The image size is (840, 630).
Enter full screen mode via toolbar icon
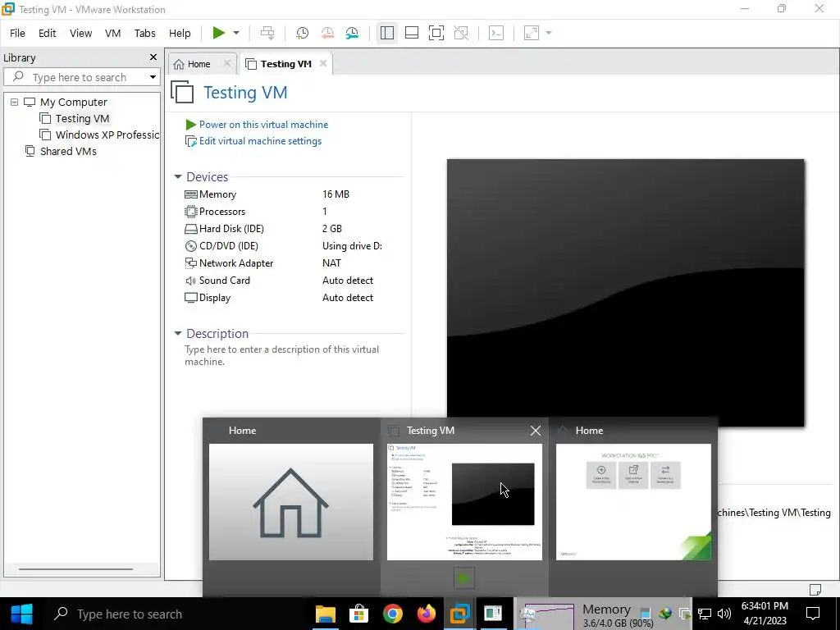coord(436,33)
